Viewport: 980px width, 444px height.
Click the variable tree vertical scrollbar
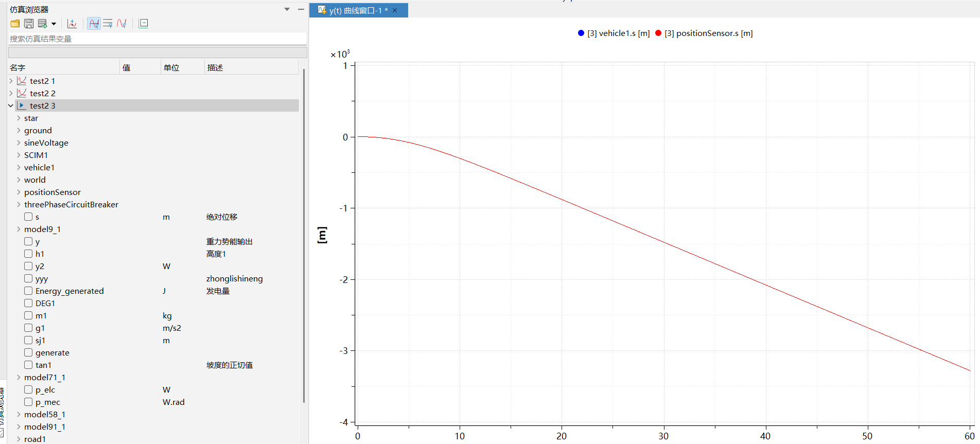coord(304,236)
